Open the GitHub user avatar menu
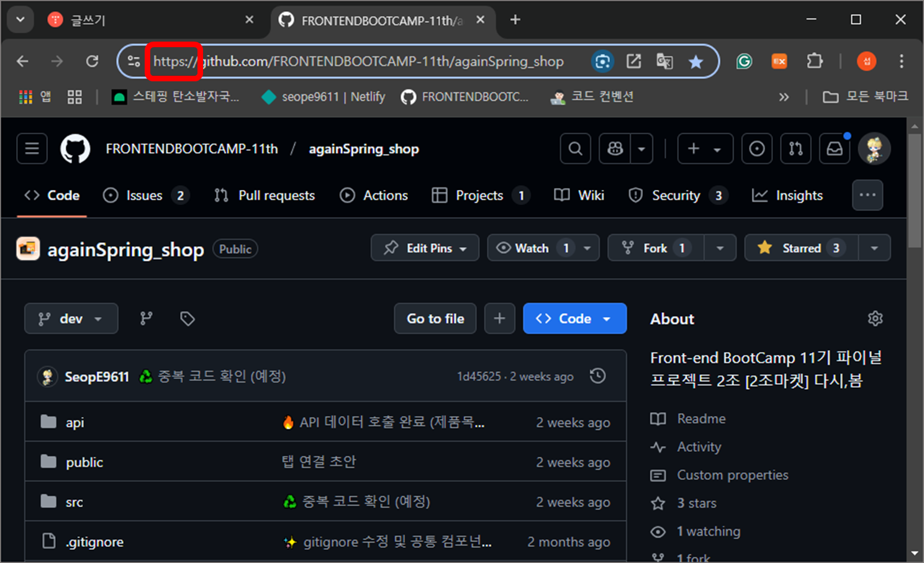The height and width of the screenshot is (563, 924). pos(874,149)
